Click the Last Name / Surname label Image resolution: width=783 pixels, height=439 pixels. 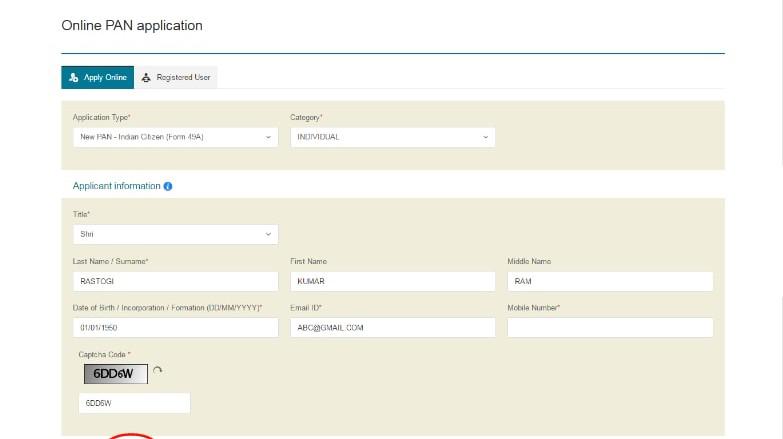pyautogui.click(x=110, y=261)
